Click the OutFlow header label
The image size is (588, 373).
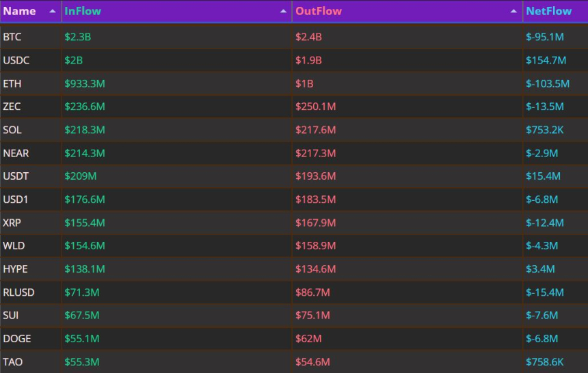tap(319, 11)
